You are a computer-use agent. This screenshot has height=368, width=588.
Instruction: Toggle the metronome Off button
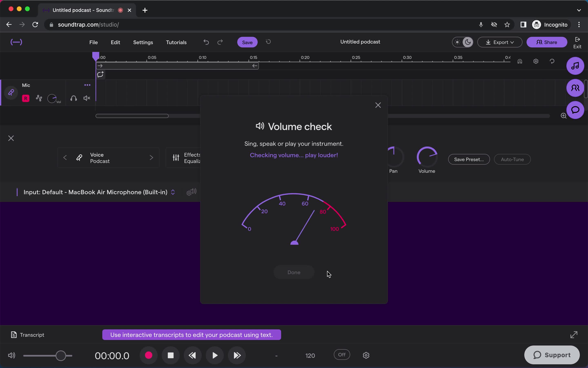pos(342,355)
